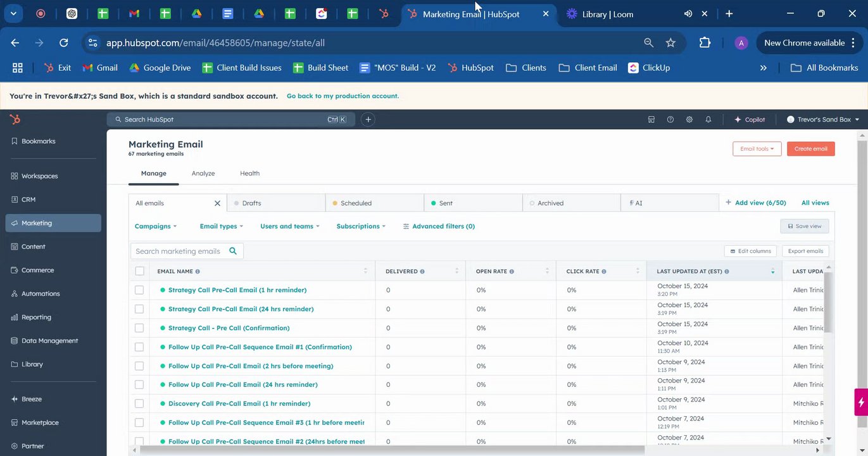The width and height of the screenshot is (868, 456).
Task: Expand Users and teams filter dropdown
Action: tap(290, 226)
